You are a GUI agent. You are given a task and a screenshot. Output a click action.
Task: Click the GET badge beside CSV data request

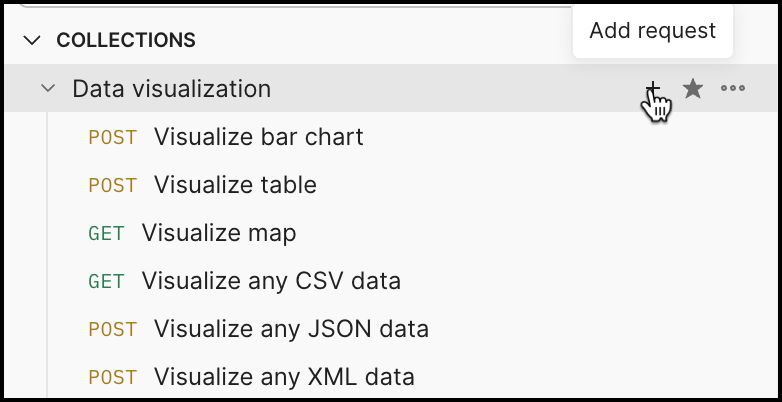pos(106,281)
